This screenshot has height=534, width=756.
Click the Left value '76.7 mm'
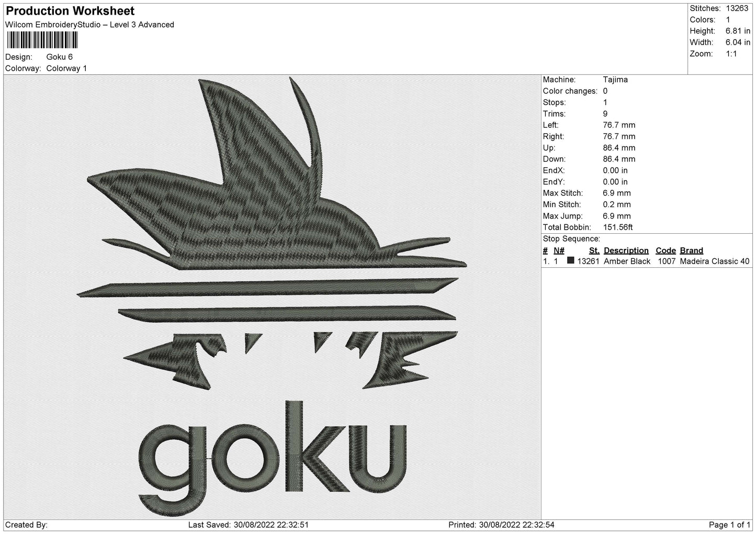pos(619,125)
